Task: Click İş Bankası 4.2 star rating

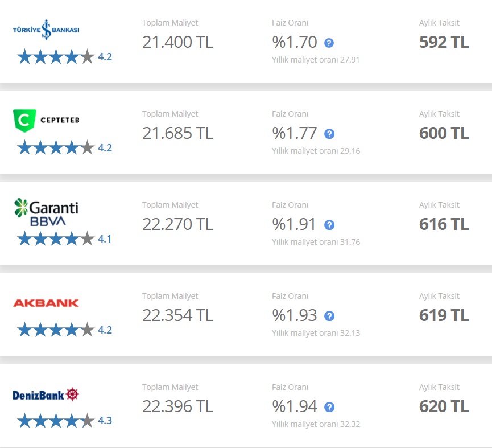Action: click(x=65, y=57)
